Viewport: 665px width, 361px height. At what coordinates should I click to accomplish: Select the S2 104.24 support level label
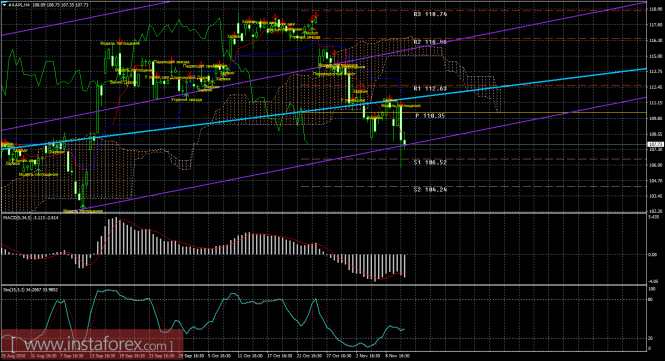pyautogui.click(x=430, y=190)
